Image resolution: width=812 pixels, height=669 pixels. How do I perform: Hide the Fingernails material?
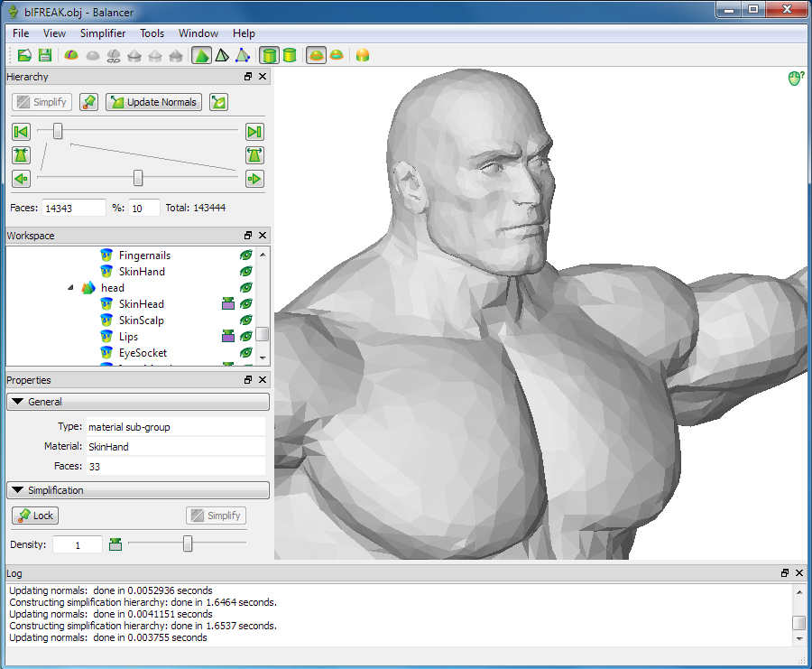click(x=245, y=256)
